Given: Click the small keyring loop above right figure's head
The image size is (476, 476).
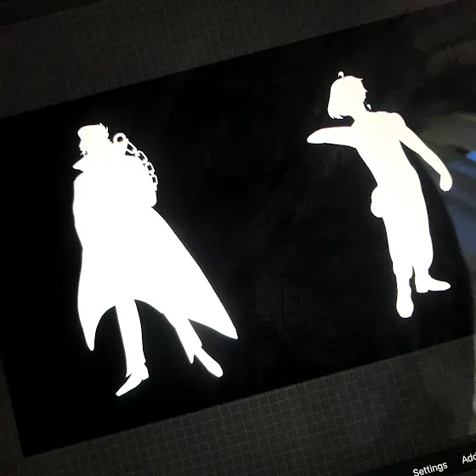Looking at the screenshot, I should [x=341, y=75].
